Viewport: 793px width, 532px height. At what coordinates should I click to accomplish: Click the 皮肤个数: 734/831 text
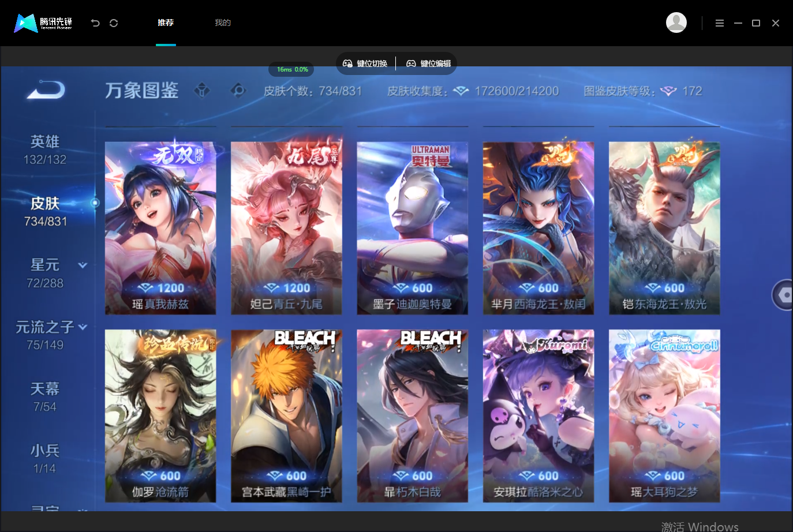(313, 91)
